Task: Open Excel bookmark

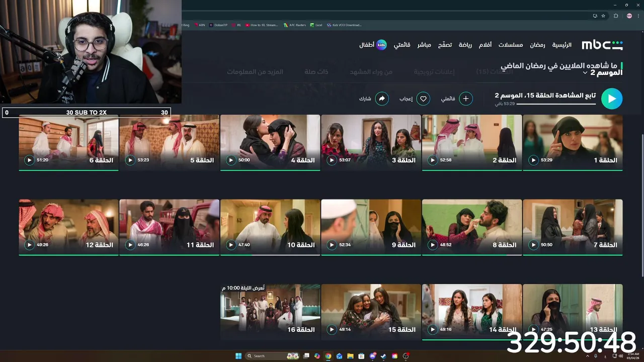Action: coord(316,25)
